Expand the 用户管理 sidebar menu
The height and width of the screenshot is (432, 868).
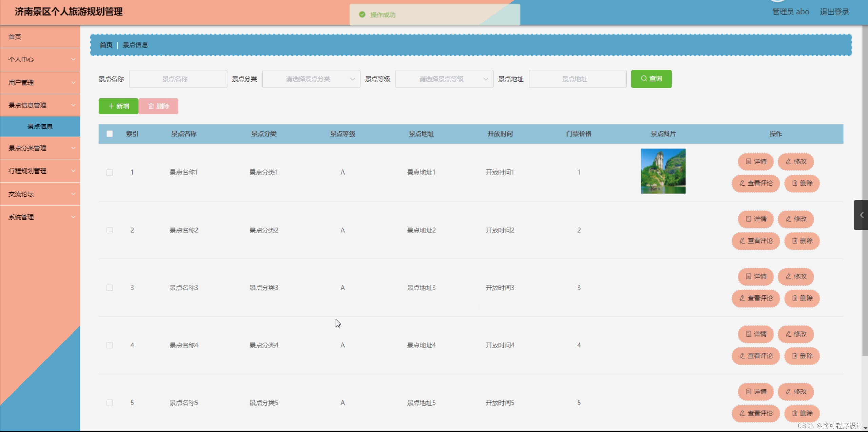pos(40,83)
